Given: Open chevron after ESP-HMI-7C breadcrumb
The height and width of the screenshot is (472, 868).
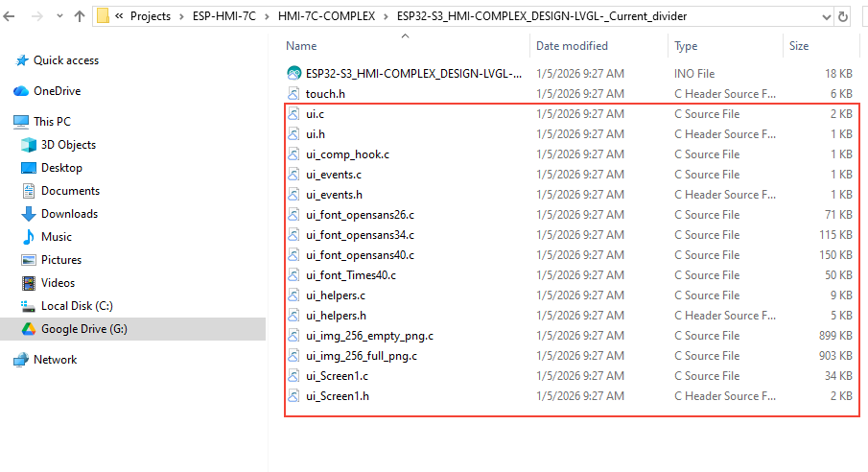Looking at the screenshot, I should (267, 16).
